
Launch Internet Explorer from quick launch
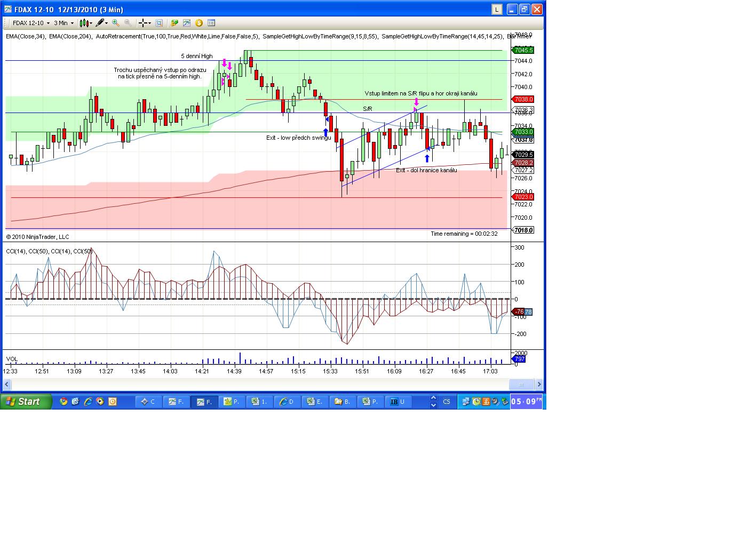pyautogui.click(x=88, y=402)
